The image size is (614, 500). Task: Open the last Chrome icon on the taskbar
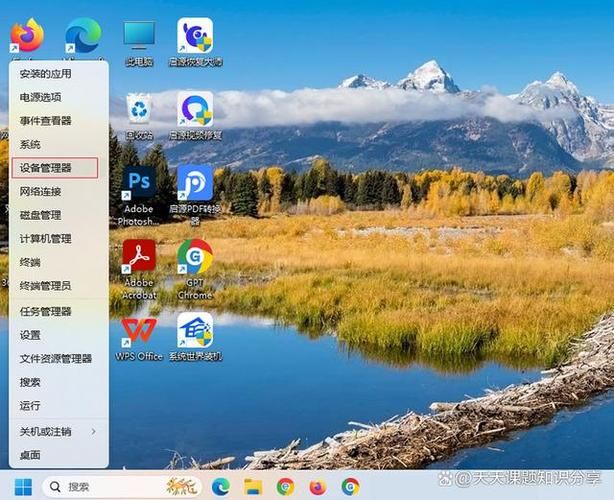coord(350,487)
